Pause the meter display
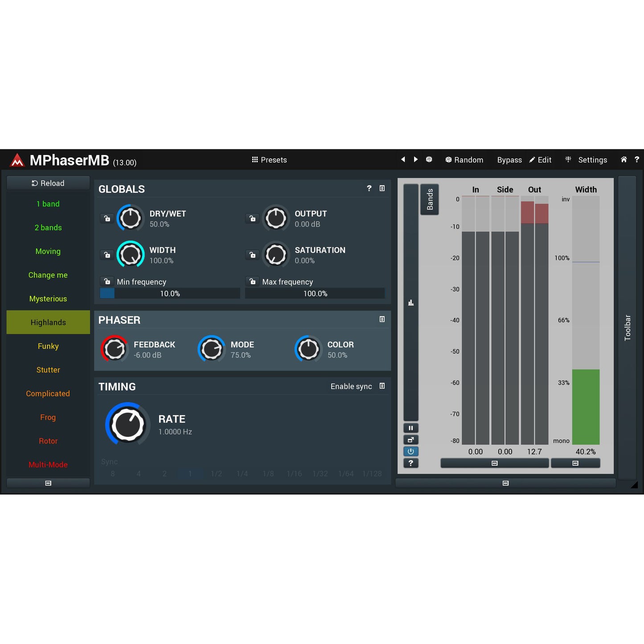Image resolution: width=644 pixels, height=644 pixels. coord(410,428)
